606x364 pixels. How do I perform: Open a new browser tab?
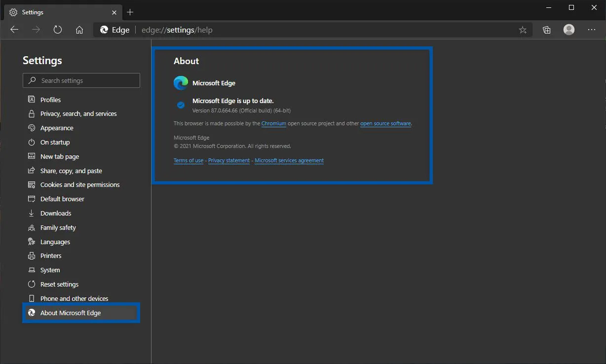pyautogui.click(x=130, y=12)
